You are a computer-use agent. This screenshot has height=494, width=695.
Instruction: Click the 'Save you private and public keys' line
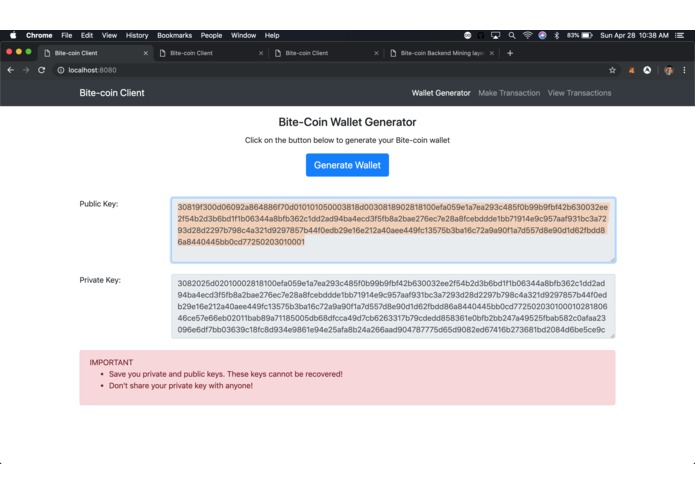point(226,374)
